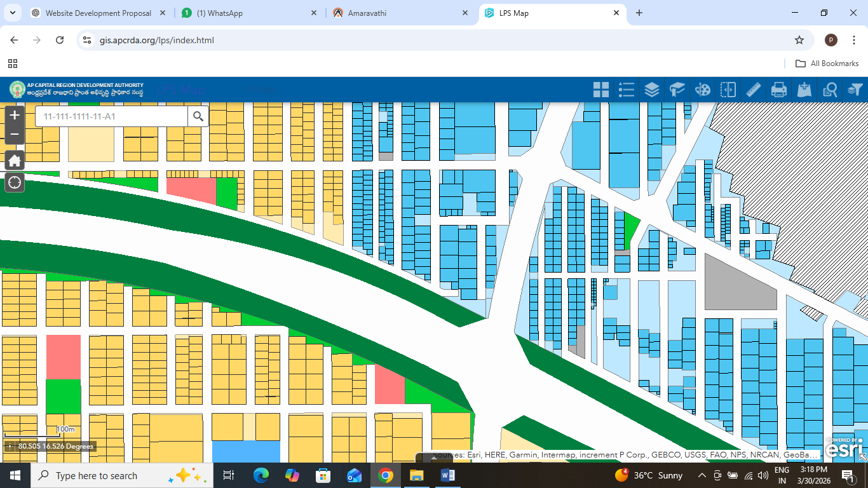Show the map Legend widget
The width and height of the screenshot is (868, 488).
(627, 90)
